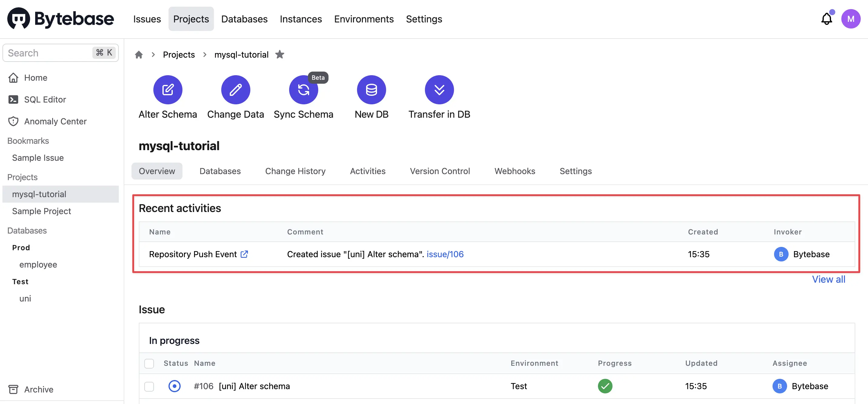The height and width of the screenshot is (404, 868).
Task: Switch to the Change History tab
Action: (295, 171)
